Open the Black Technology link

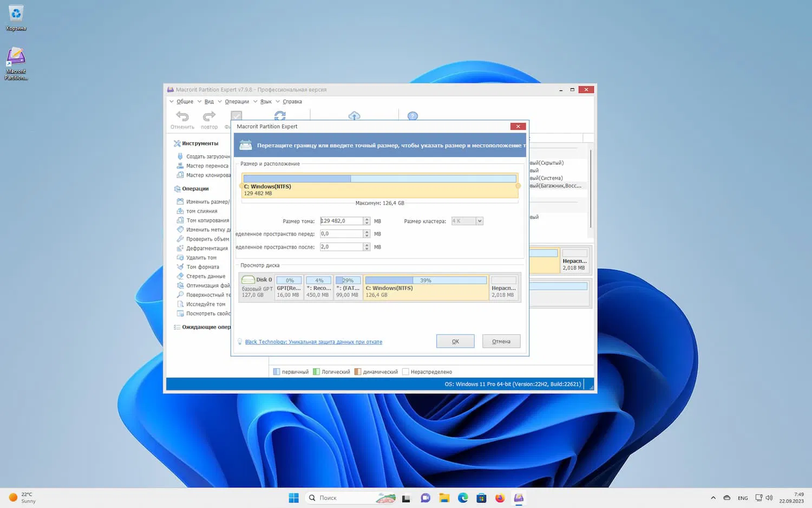[314, 342]
